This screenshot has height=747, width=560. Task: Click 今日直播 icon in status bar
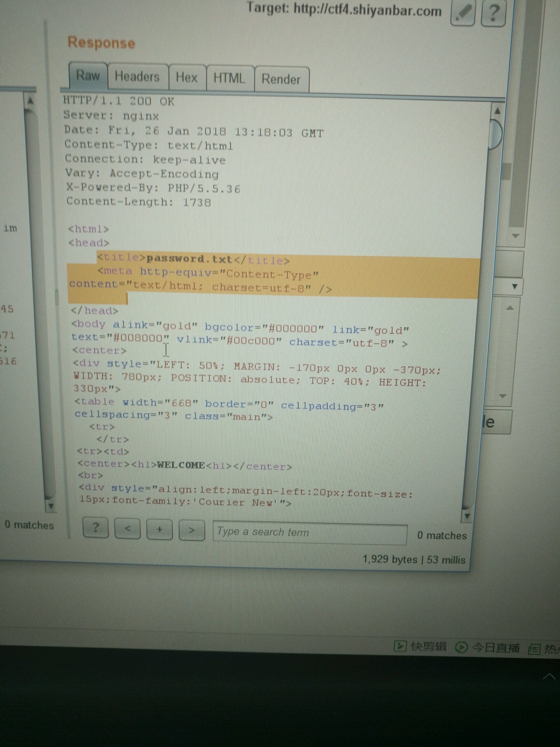pos(461,647)
